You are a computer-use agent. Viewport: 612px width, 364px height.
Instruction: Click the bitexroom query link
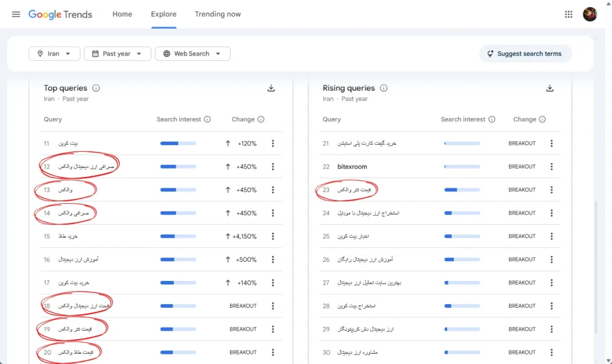[x=352, y=167]
